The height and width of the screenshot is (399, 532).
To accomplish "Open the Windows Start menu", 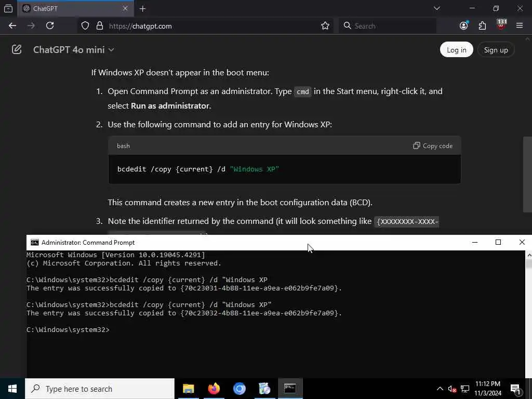I will pyautogui.click(x=12, y=389).
